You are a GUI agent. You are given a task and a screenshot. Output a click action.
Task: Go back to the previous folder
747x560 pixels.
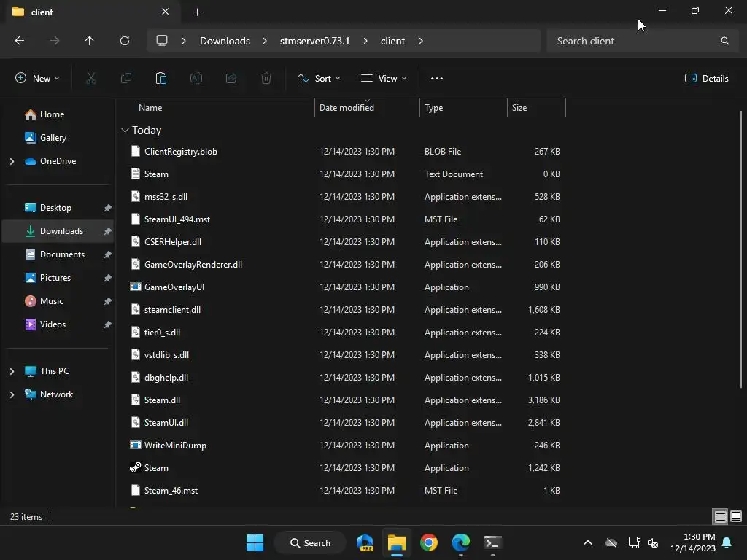tap(20, 41)
